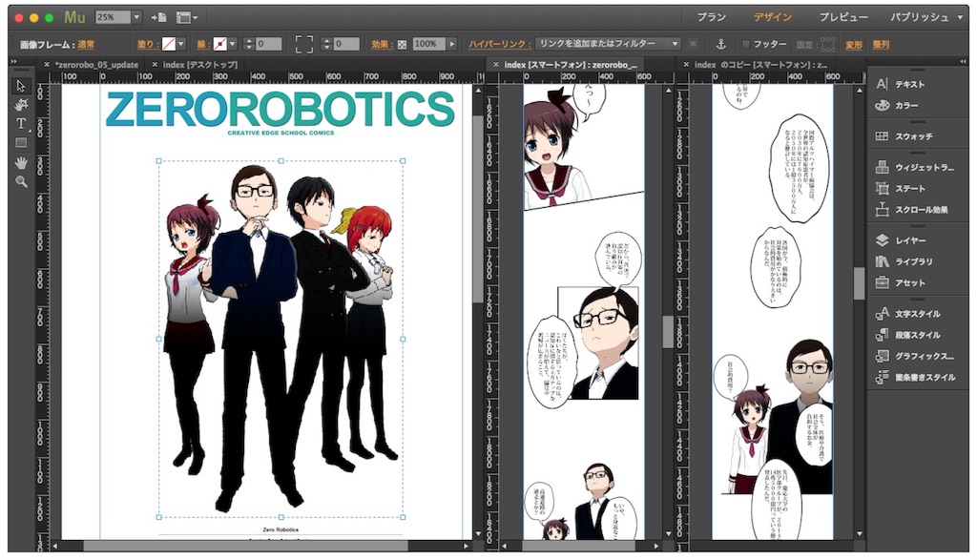The height and width of the screenshot is (560, 977).
Task: Open the グラフィックスタイル panel
Action: pos(915,356)
